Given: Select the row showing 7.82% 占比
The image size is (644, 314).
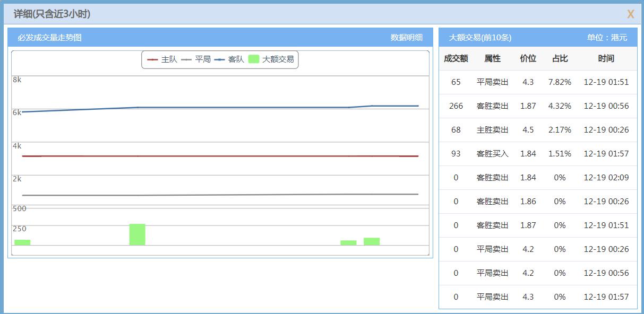Looking at the screenshot, I should (536, 82).
